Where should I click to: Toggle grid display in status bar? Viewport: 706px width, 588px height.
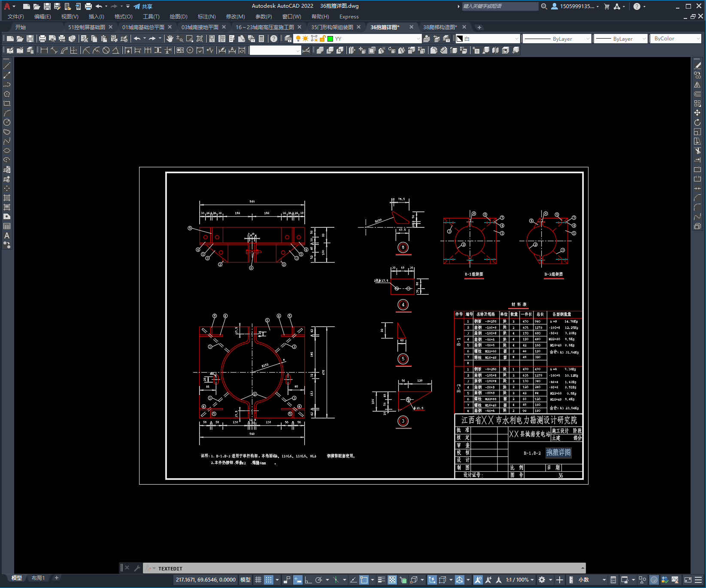coord(258,580)
